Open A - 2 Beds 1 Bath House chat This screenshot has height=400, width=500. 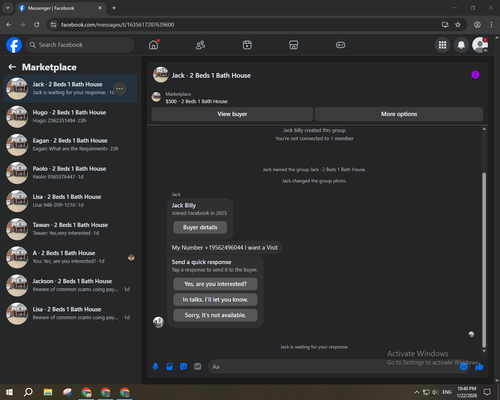point(70,257)
